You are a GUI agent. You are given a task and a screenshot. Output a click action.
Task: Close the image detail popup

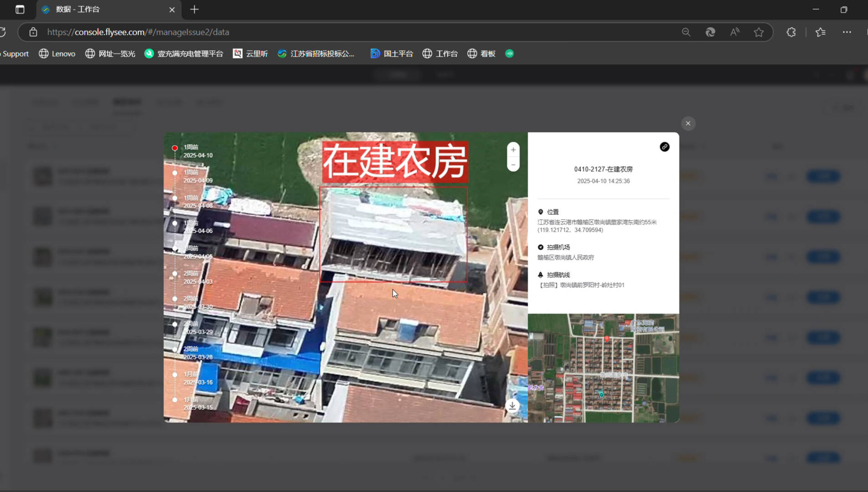[688, 123]
